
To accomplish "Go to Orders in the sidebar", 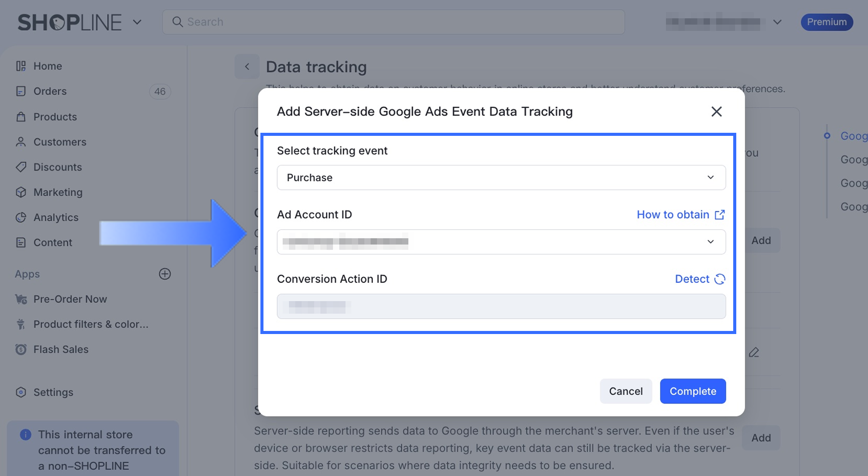I will coord(50,91).
